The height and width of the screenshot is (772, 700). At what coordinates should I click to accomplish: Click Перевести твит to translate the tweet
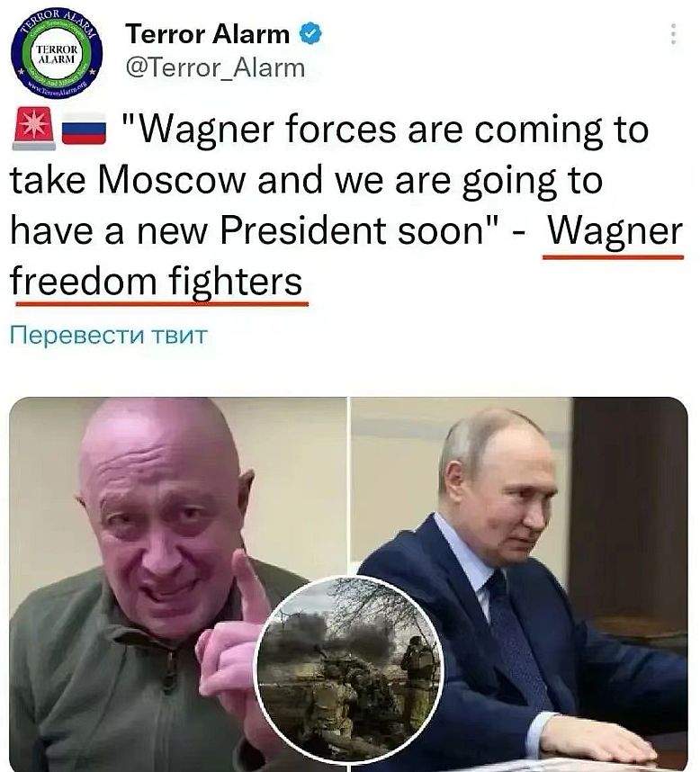click(x=109, y=336)
